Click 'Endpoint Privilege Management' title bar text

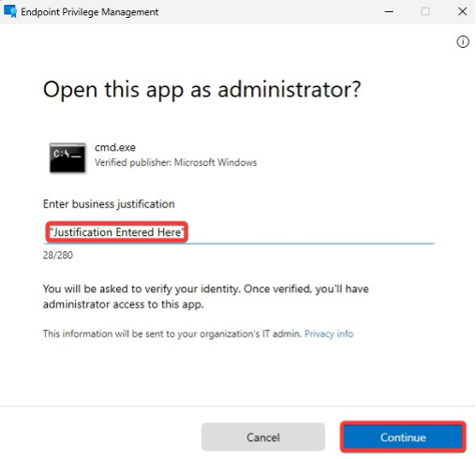click(90, 12)
